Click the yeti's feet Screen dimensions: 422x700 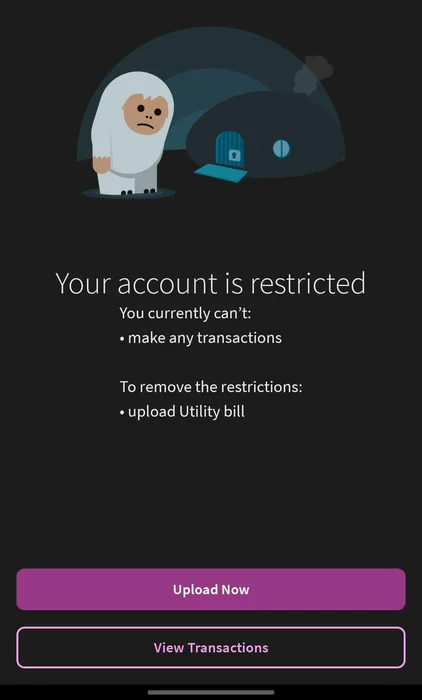coord(138,192)
